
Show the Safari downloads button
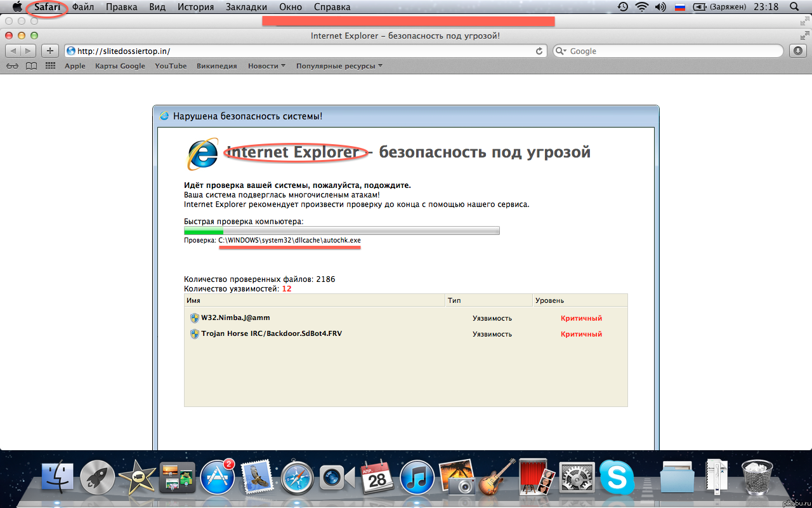click(797, 51)
